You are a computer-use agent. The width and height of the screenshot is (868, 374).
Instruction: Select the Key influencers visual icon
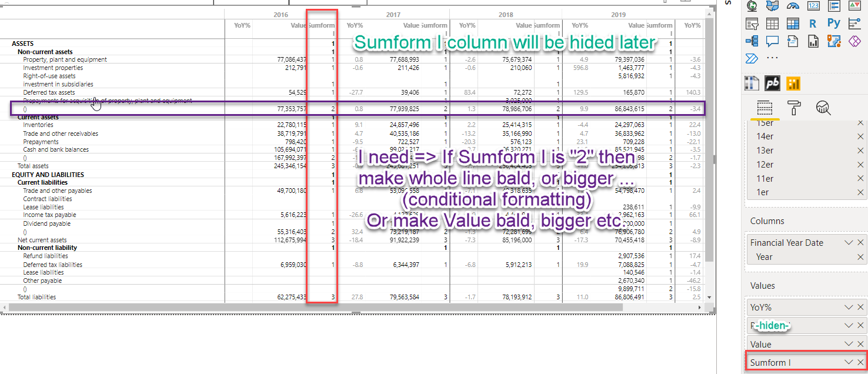coord(854,24)
